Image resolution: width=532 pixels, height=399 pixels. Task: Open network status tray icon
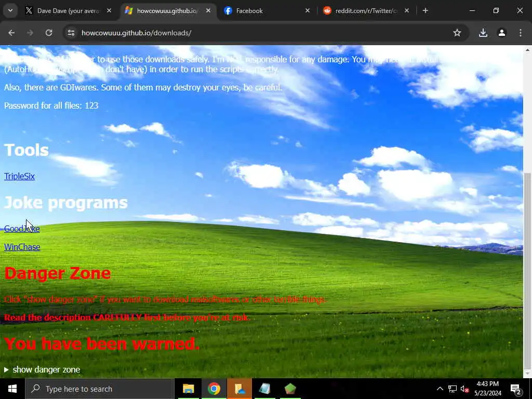click(x=453, y=389)
